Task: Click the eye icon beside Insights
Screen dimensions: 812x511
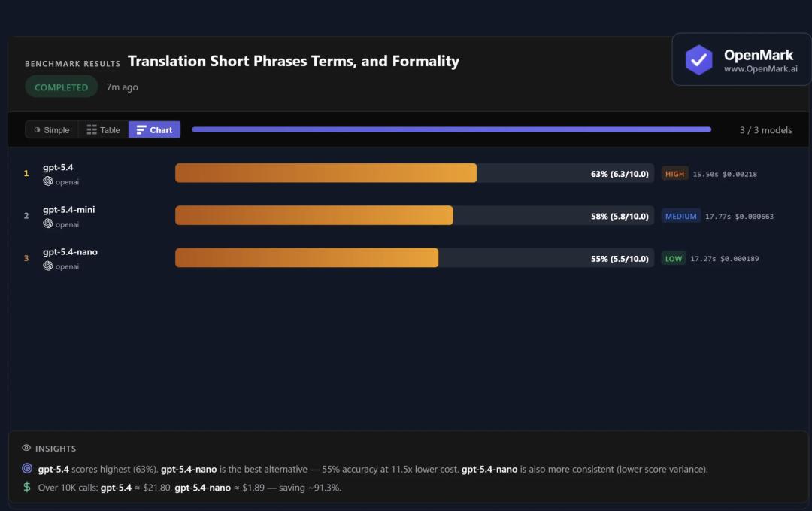Action: point(26,448)
